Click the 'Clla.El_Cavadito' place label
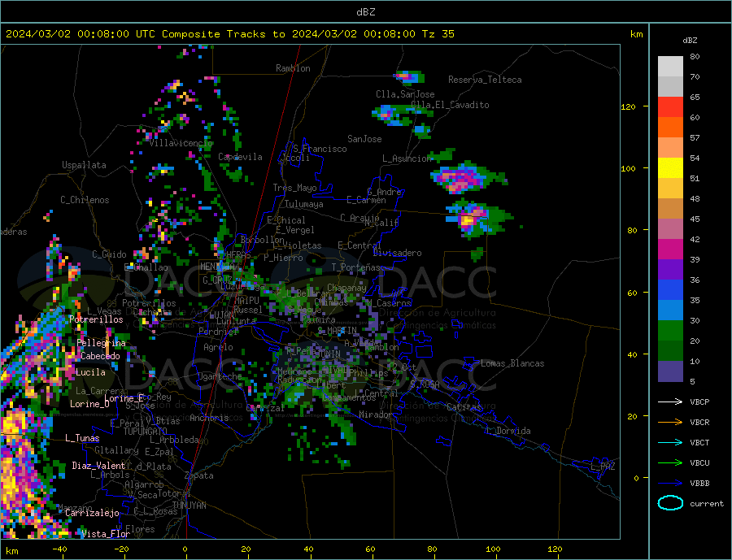 450,105
